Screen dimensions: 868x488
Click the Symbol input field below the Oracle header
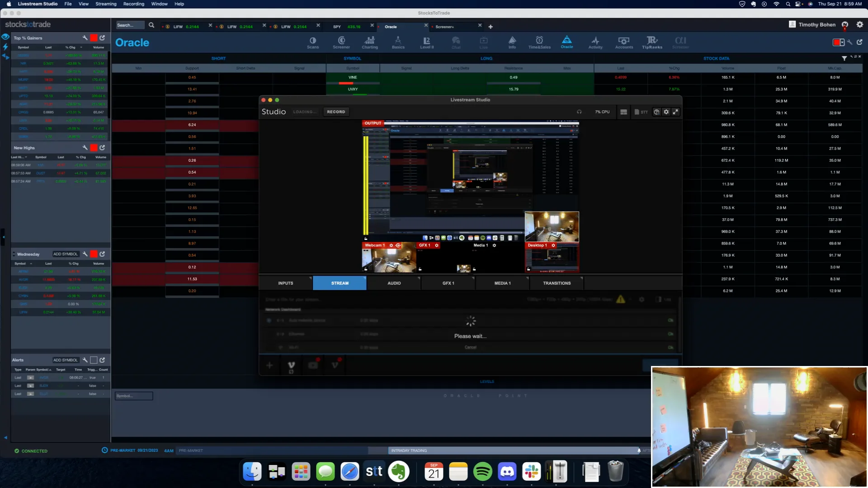pos(134,395)
